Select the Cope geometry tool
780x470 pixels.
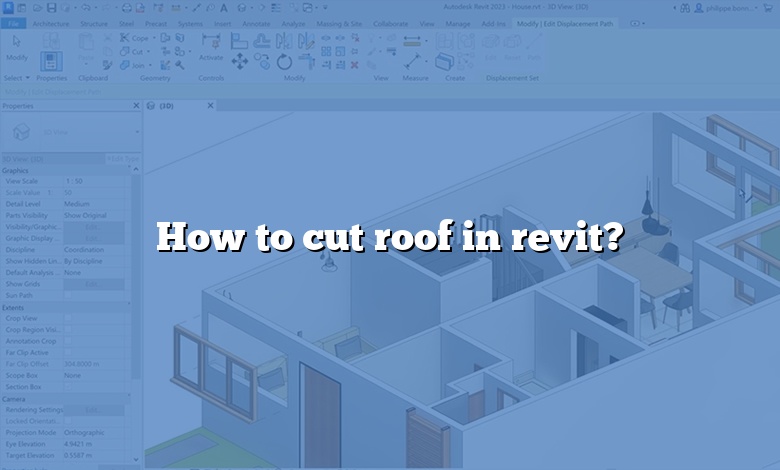(x=134, y=38)
